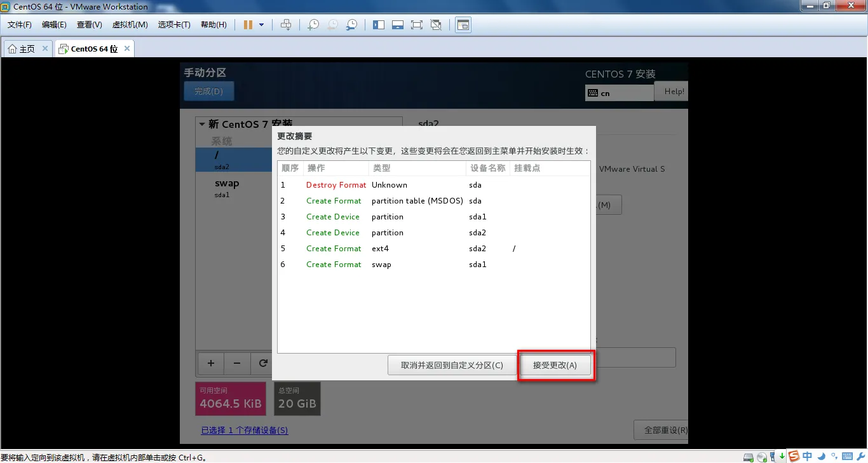Select the / sda2 mount point entry
This screenshot has width=868, height=463.
pos(234,160)
